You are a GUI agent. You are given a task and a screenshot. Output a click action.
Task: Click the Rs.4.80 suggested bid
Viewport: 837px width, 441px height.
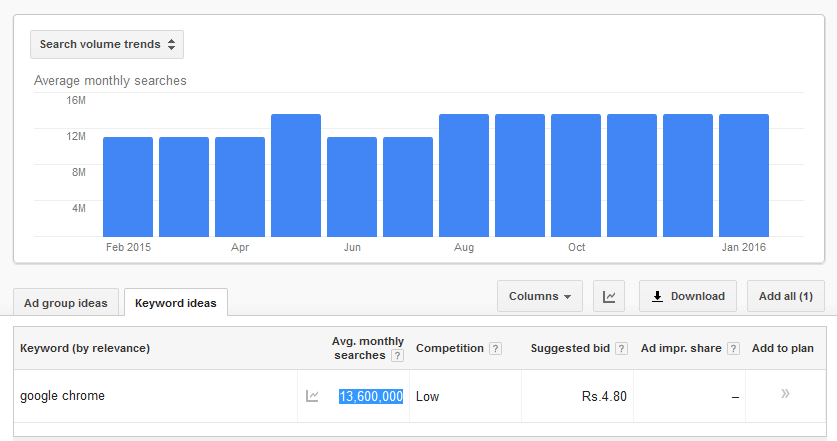(604, 396)
